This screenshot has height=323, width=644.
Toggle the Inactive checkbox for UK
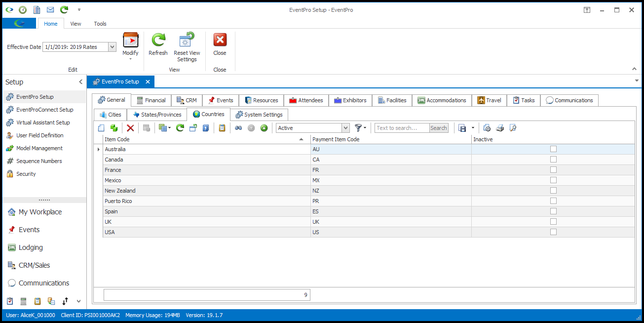point(553,222)
